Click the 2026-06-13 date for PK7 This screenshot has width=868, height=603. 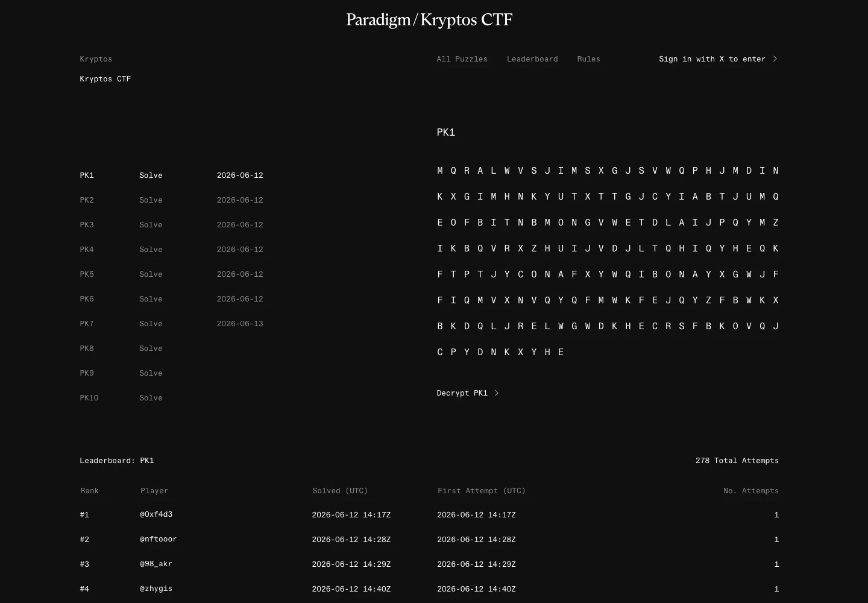click(x=240, y=324)
